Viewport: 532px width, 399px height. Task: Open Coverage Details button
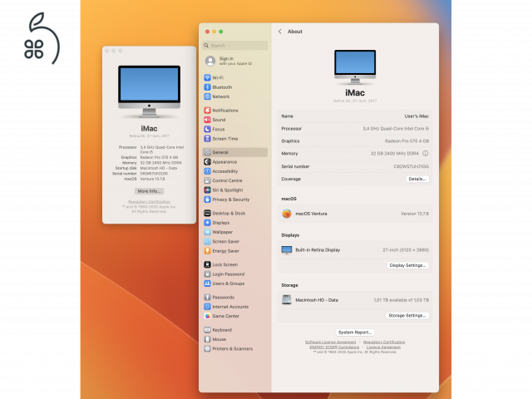[x=417, y=179]
